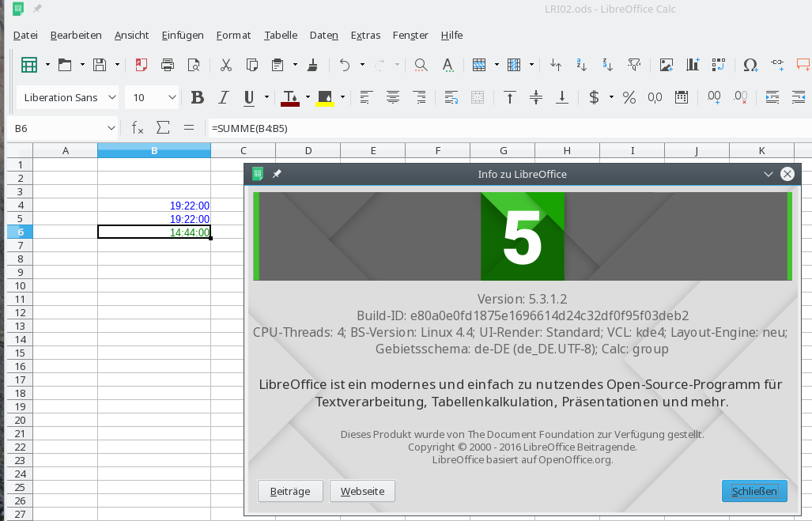This screenshot has height=521, width=812.
Task: Click the Open document folder icon
Action: 65,65
